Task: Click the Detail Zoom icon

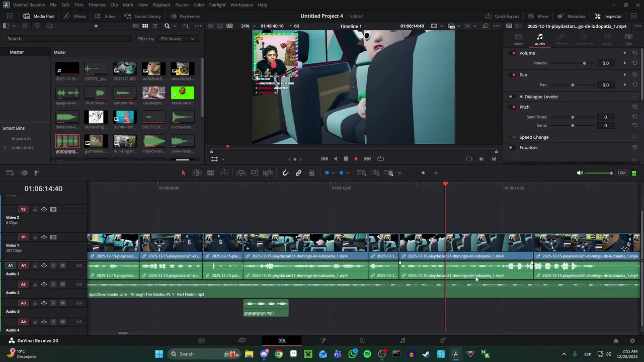Action: [x=376, y=173]
